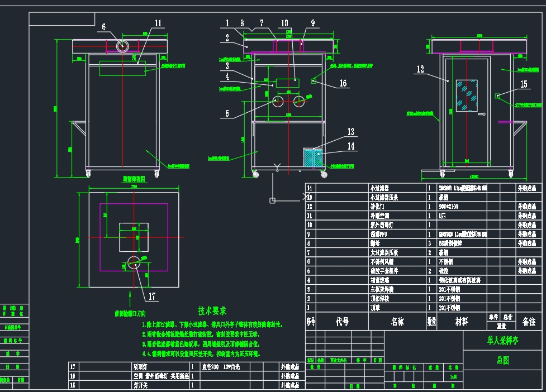Click callout number 15 in the door side view

(x=524, y=84)
